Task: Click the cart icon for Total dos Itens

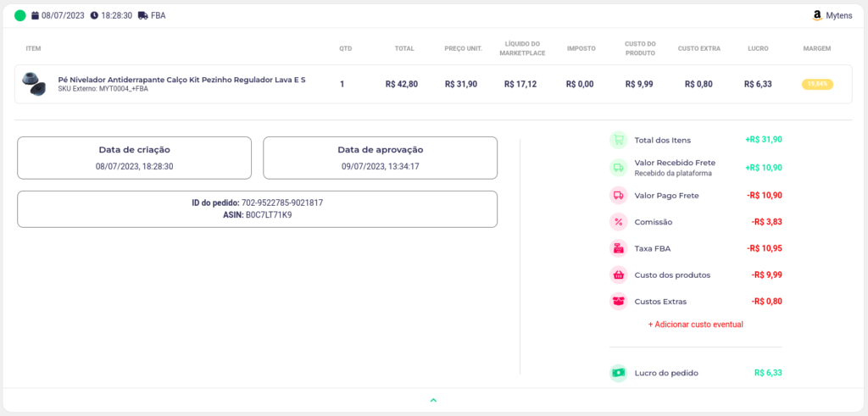Action: [x=618, y=140]
